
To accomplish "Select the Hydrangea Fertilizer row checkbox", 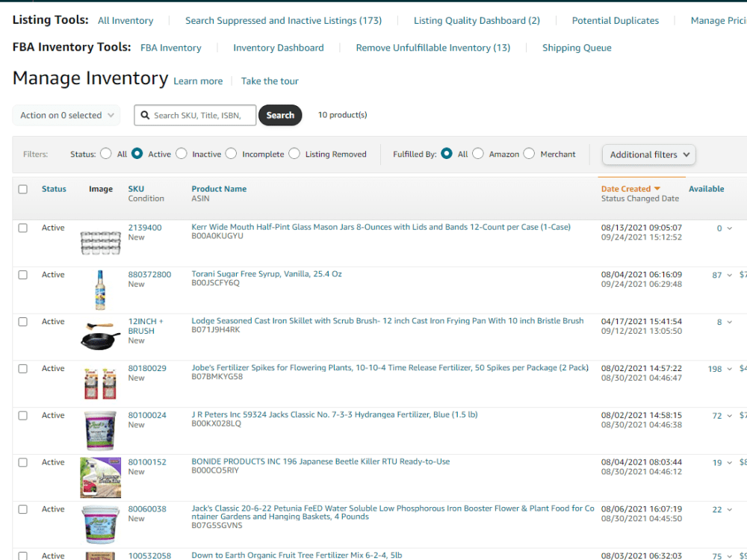I will coord(23,416).
